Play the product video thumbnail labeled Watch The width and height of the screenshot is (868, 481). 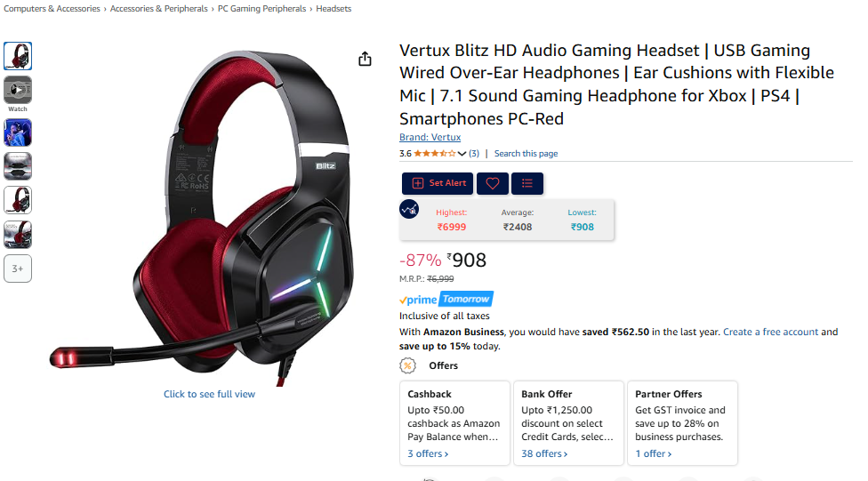(x=18, y=90)
